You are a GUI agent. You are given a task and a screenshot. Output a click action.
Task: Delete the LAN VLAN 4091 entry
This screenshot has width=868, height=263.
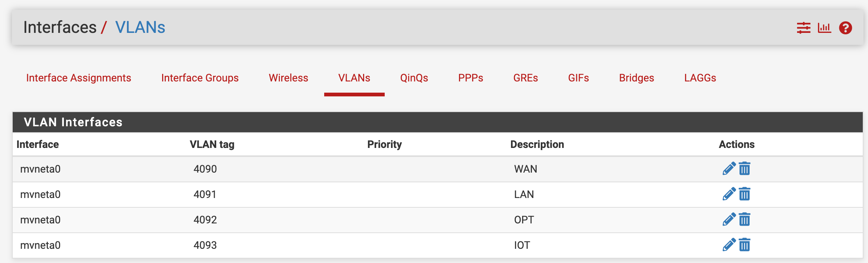pos(744,194)
